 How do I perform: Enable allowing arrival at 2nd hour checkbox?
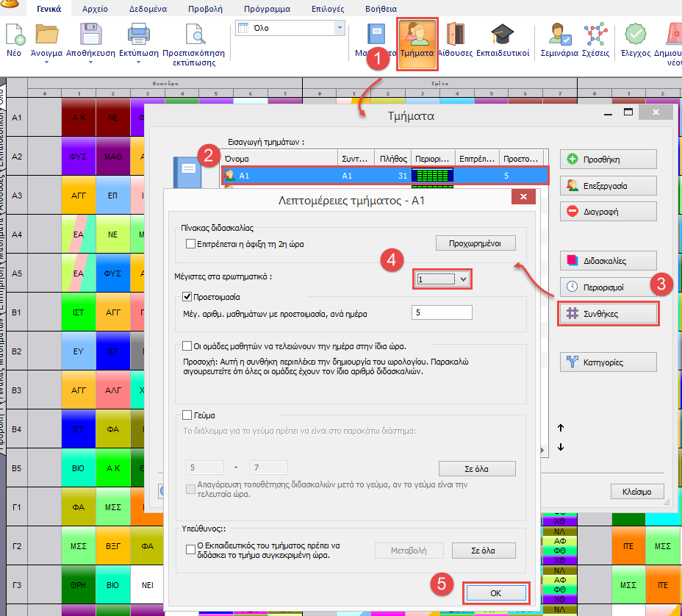tap(191, 243)
